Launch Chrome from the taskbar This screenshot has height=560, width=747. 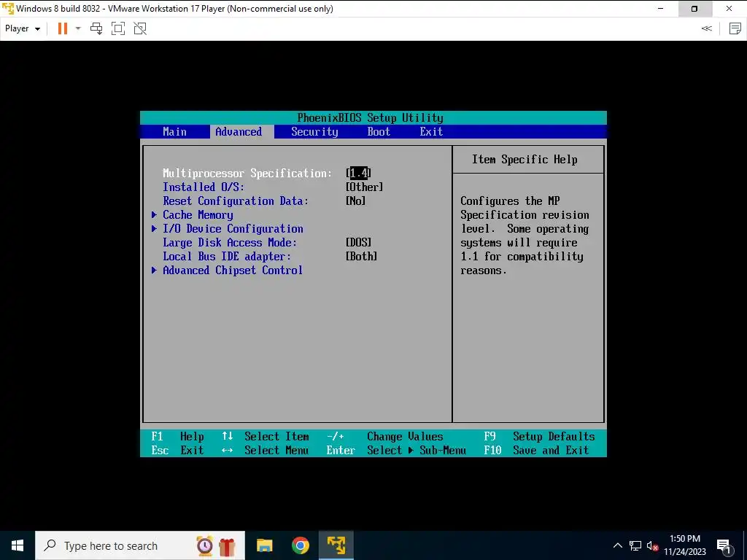click(300, 545)
